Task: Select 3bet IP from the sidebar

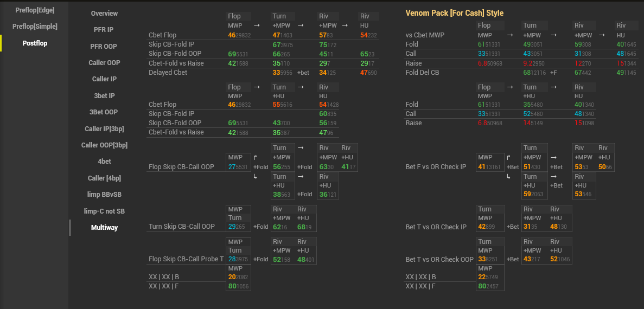Action: tap(104, 95)
